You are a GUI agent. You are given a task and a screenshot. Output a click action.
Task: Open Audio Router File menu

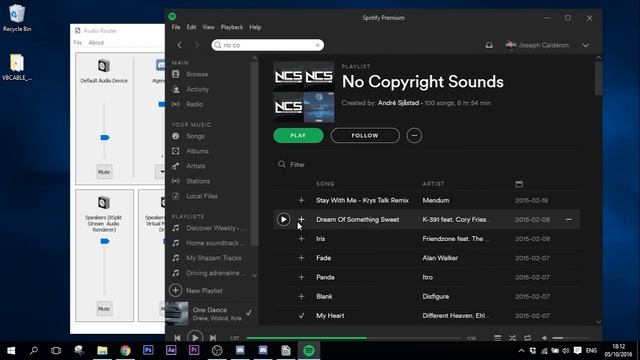78,42
